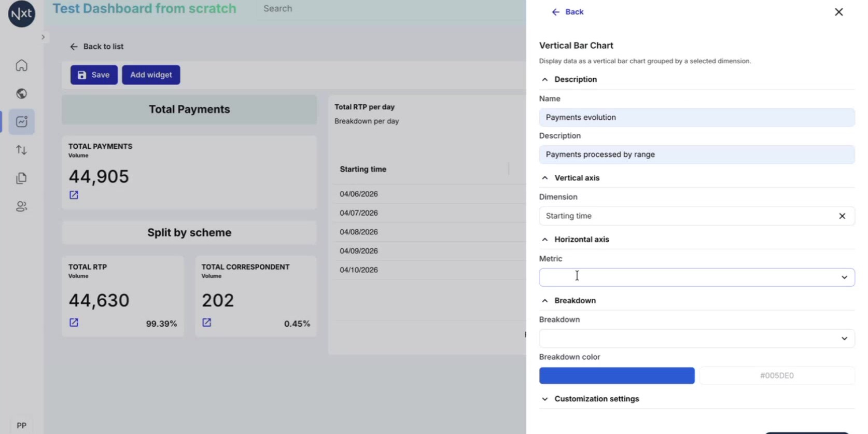Focus the Search field
868x434 pixels.
pos(391,9)
